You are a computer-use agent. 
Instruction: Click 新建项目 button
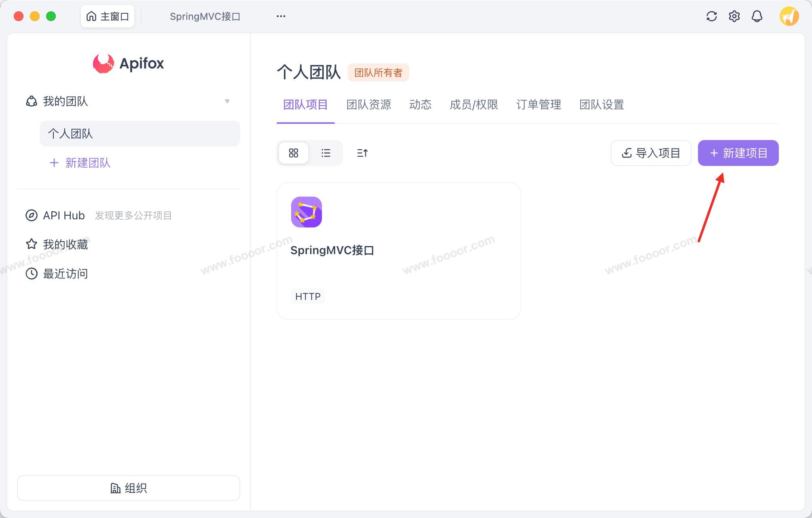pyautogui.click(x=738, y=153)
